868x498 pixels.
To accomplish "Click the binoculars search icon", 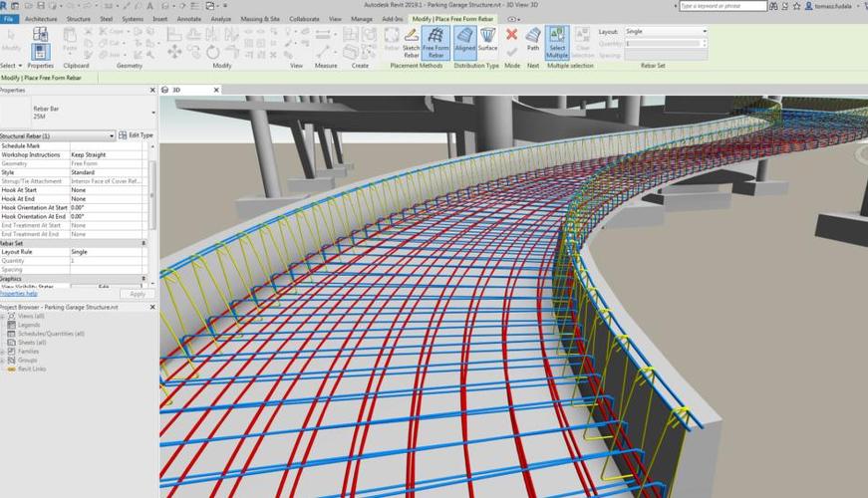I will (x=773, y=6).
